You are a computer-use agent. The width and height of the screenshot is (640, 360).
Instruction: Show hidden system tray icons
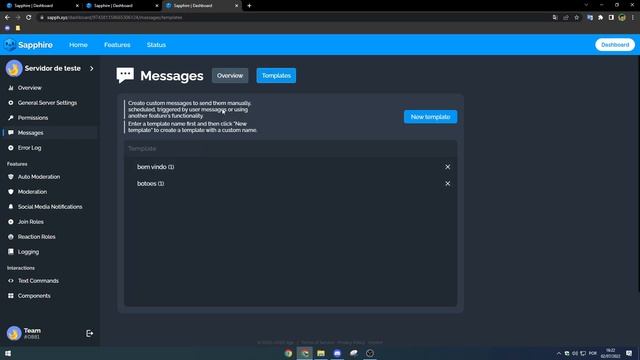click(559, 353)
